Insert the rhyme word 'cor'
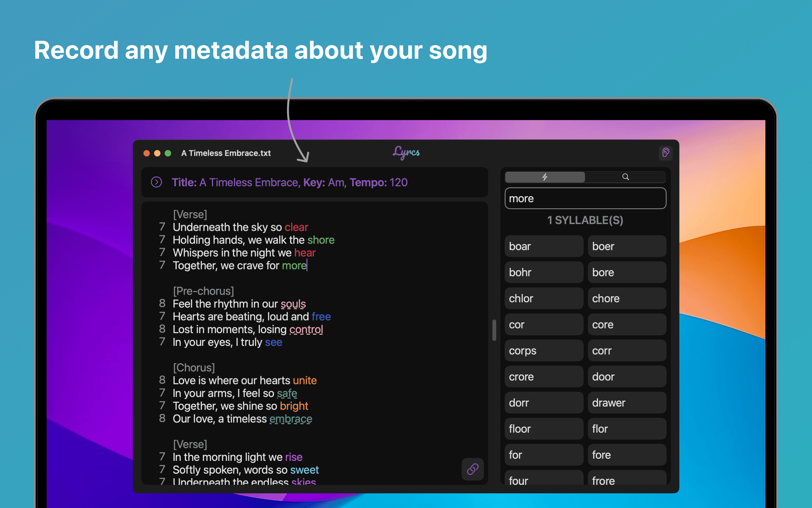Viewport: 812px width, 508px height. tap(544, 325)
